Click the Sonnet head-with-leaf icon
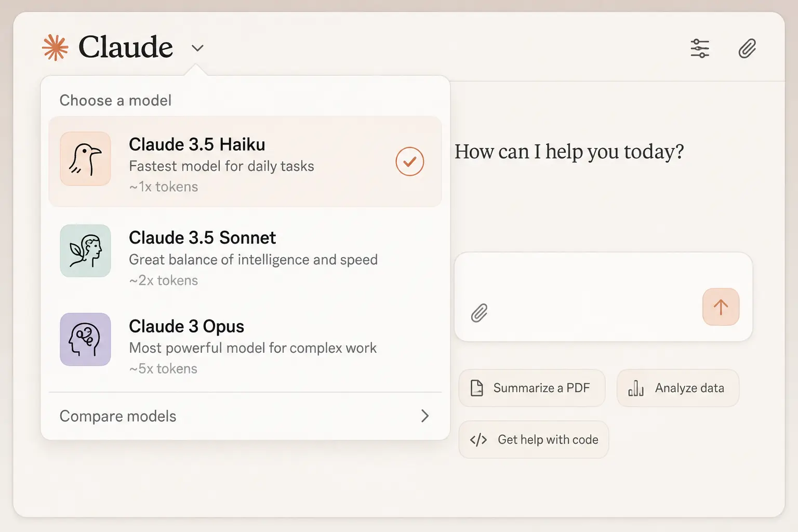 (x=85, y=251)
